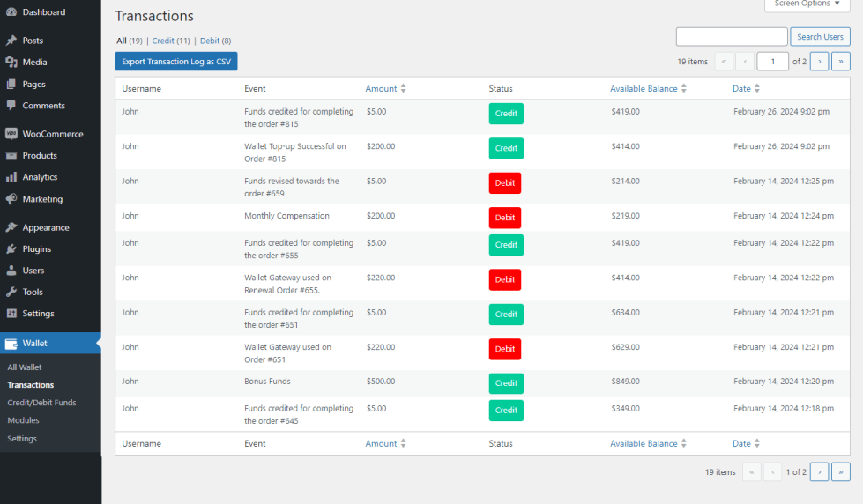This screenshot has height=504, width=863.
Task: Click Export Transaction Log as CSV
Action: [x=176, y=62]
